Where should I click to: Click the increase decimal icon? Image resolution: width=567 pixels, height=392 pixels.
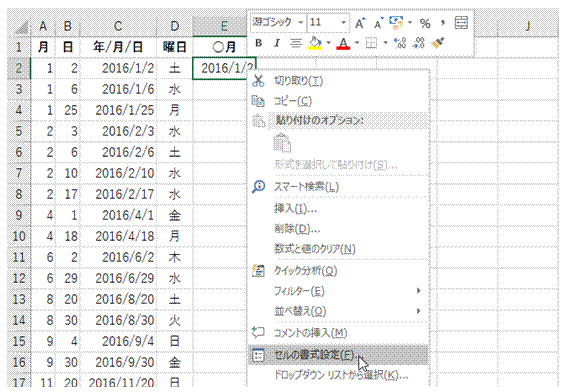(400, 43)
